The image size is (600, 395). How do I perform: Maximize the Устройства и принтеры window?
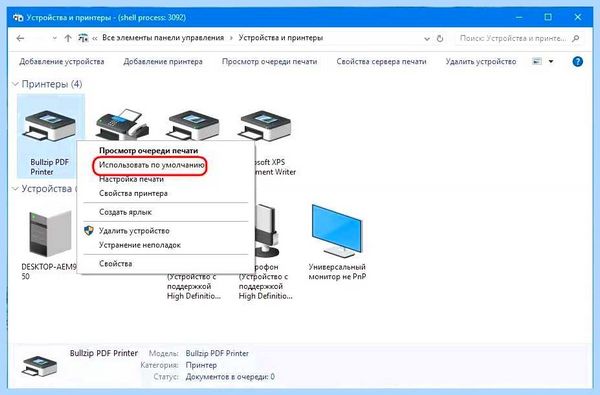tap(548, 17)
